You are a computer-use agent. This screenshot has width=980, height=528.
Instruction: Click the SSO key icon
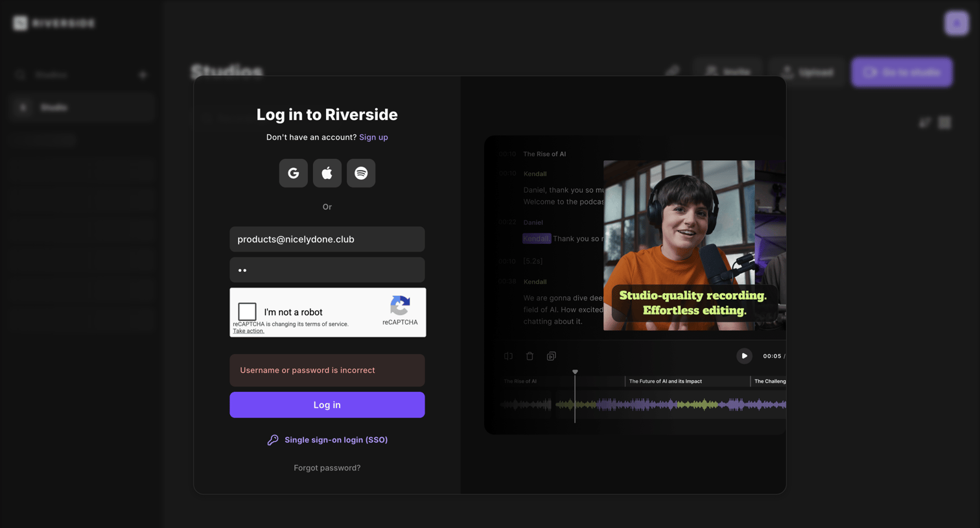click(x=273, y=440)
